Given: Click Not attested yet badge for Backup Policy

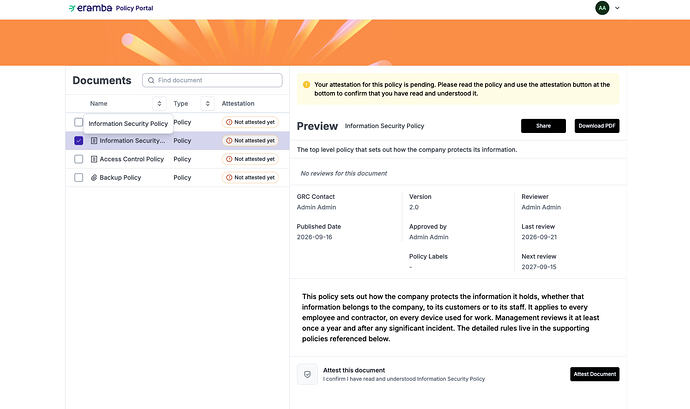Looking at the screenshot, I should pyautogui.click(x=250, y=177).
